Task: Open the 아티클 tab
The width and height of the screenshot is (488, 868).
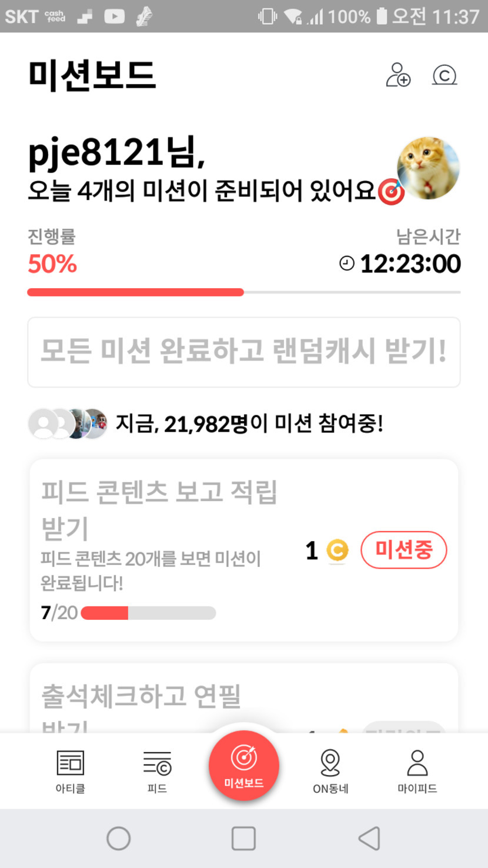Action: [70, 771]
